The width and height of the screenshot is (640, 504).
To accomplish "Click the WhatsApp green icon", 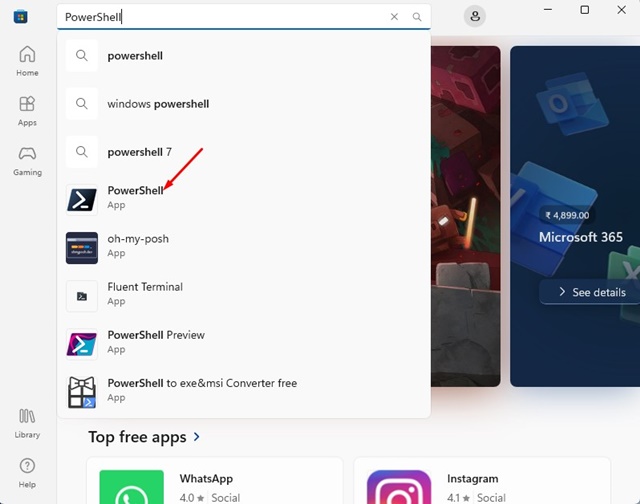I will [x=131, y=487].
